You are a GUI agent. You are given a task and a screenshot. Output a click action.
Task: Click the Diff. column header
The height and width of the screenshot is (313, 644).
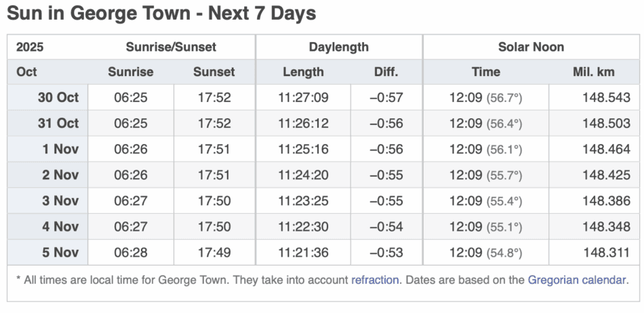coord(386,72)
